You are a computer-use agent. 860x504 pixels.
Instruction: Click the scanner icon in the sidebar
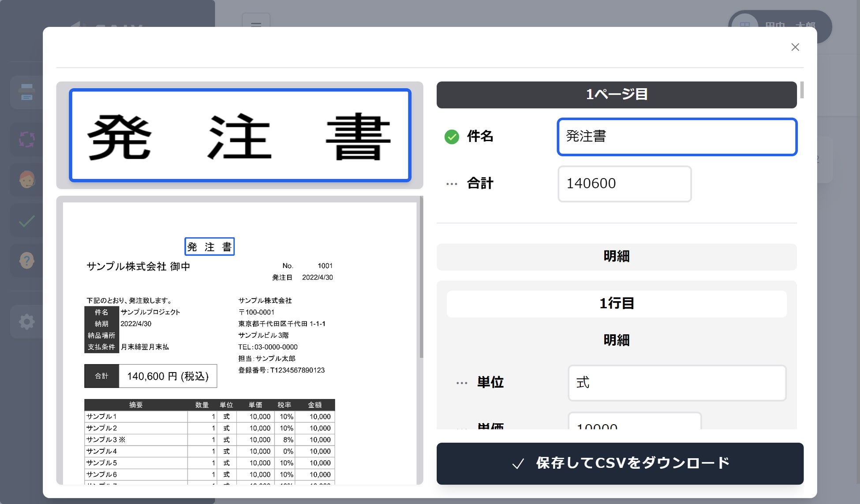click(27, 92)
